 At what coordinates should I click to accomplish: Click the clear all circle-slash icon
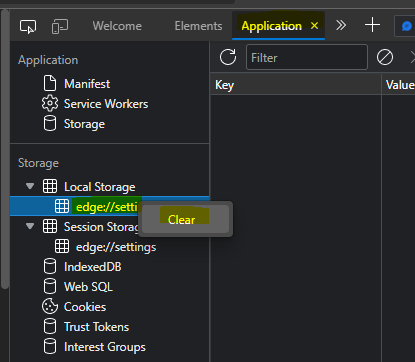pyautogui.click(x=385, y=57)
